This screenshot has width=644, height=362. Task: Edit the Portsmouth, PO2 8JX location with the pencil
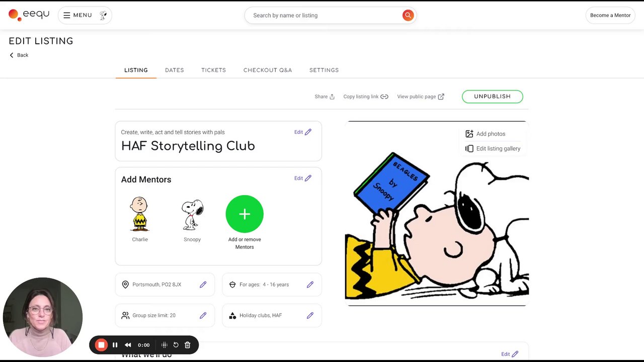point(203,285)
